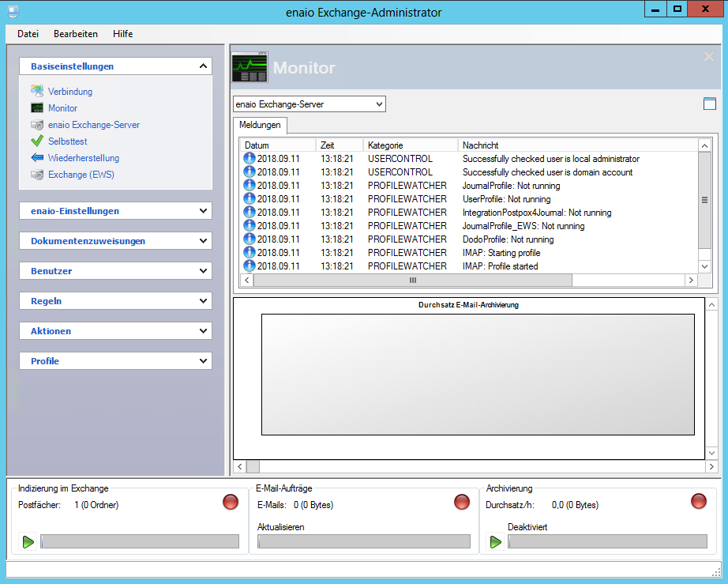Open the Selbsttest link
Viewport: 728px width, 584px height.
tap(68, 141)
